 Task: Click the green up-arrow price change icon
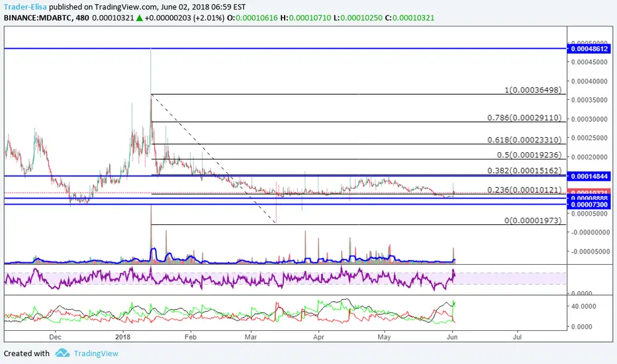(x=139, y=18)
